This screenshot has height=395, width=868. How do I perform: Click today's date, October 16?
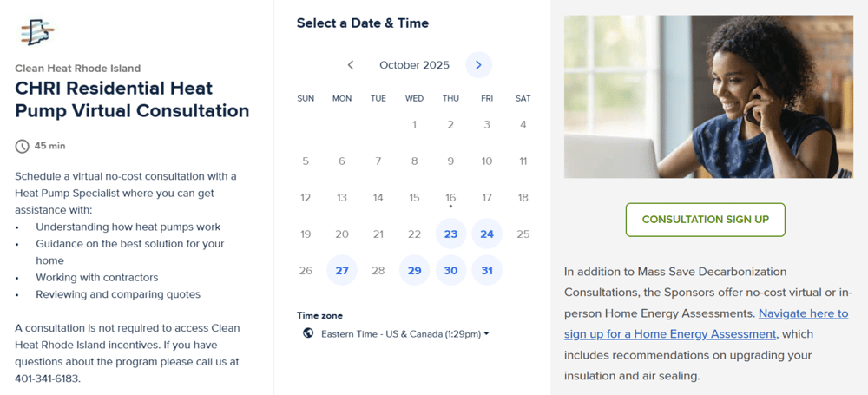pyautogui.click(x=450, y=198)
